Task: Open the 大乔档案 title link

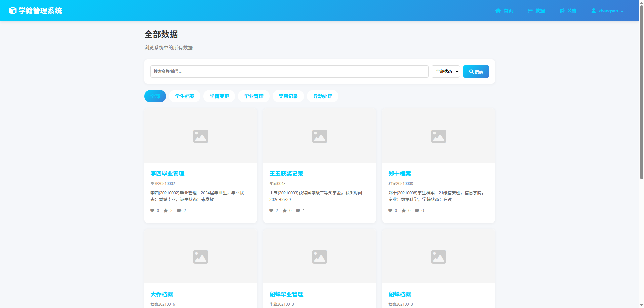Action: point(162,294)
